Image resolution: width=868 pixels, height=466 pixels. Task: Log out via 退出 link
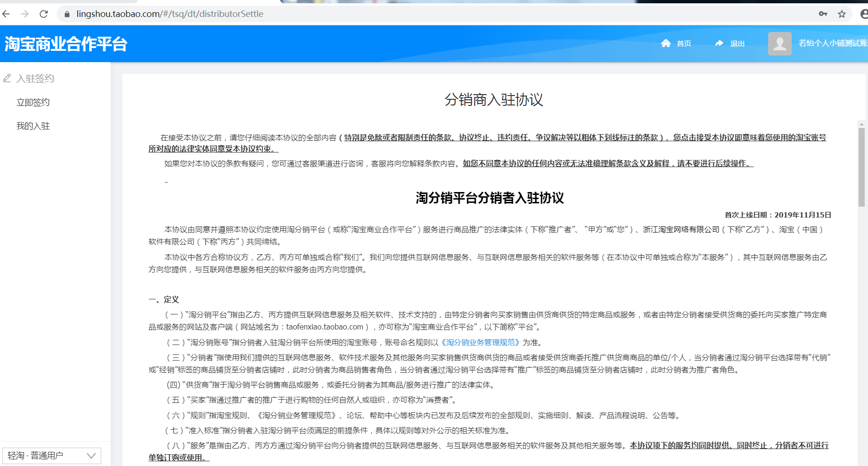[x=738, y=43]
